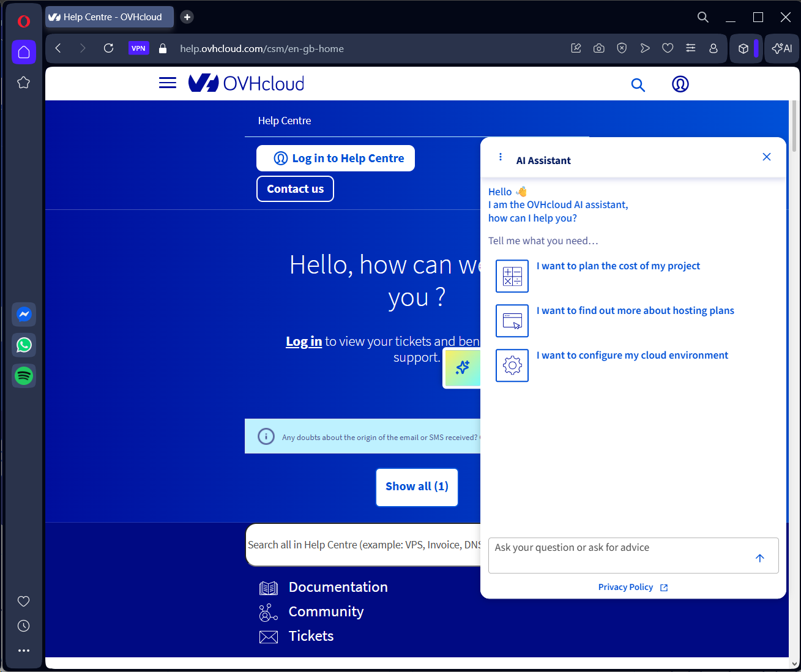Open AI Assistant three-dot options menu
801x672 pixels.
(x=501, y=157)
